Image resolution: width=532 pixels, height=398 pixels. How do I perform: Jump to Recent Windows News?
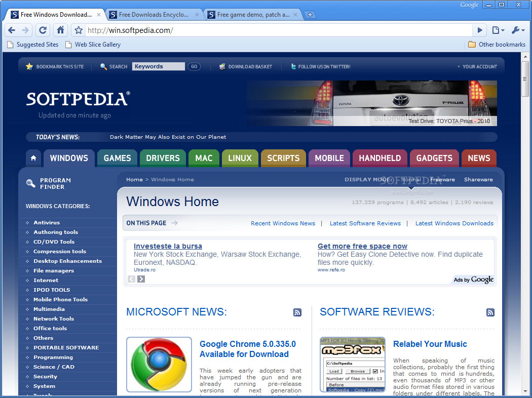click(x=283, y=223)
